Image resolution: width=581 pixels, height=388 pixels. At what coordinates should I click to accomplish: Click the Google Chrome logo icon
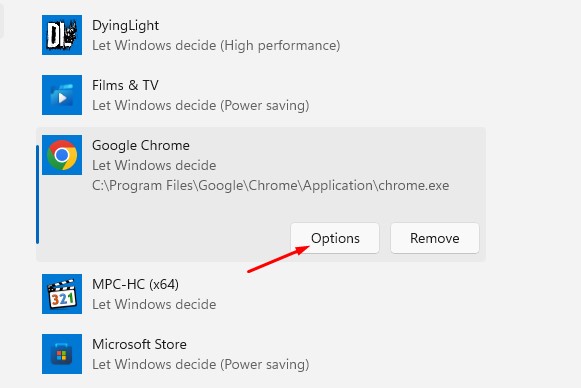(x=62, y=155)
